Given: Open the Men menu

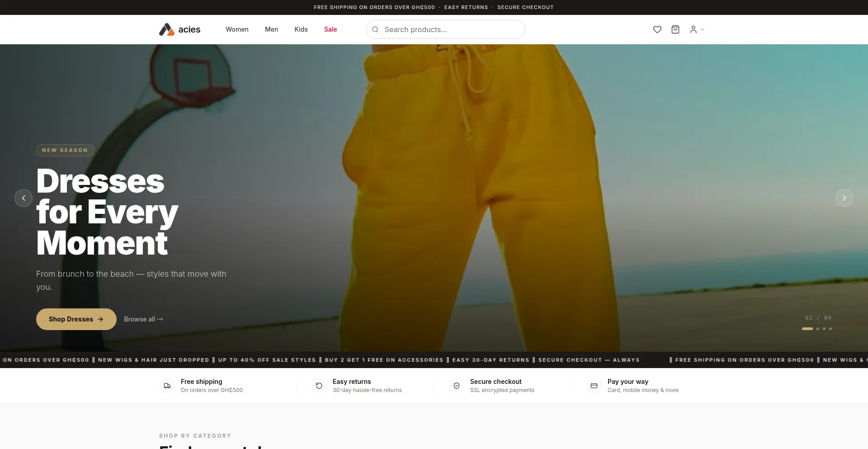Looking at the screenshot, I should [x=271, y=29].
